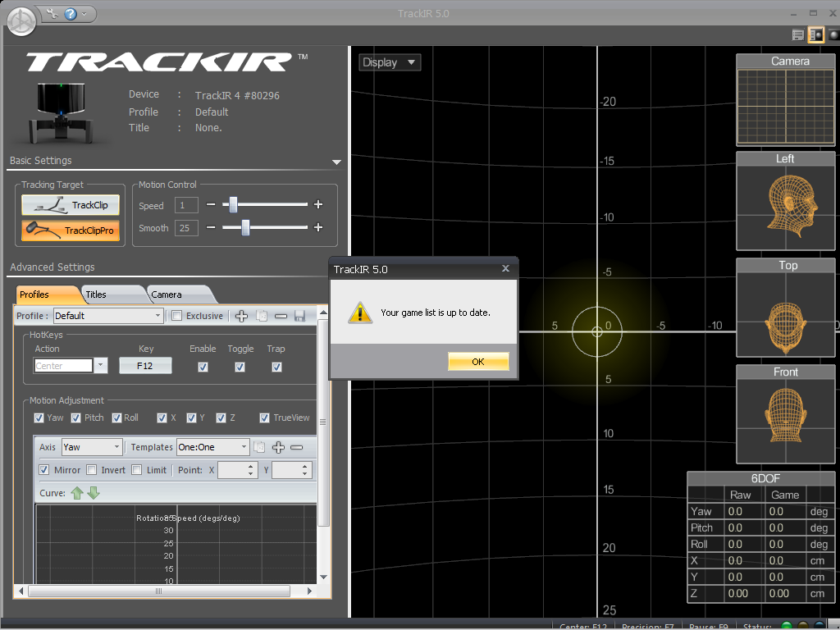Toggle the Y axis motion checkbox

(191, 418)
